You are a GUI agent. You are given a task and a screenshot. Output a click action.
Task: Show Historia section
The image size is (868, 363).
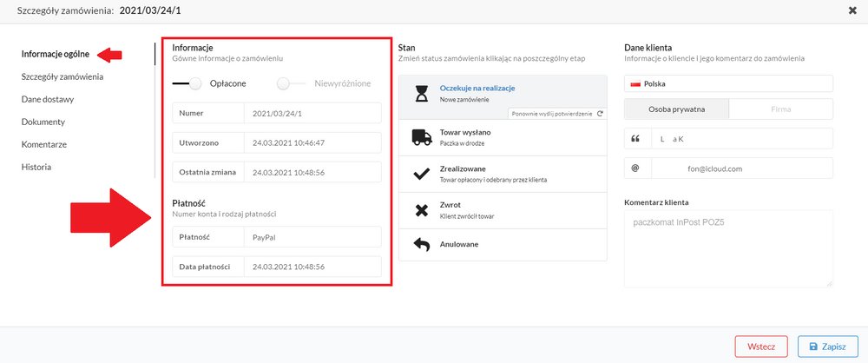pos(36,167)
